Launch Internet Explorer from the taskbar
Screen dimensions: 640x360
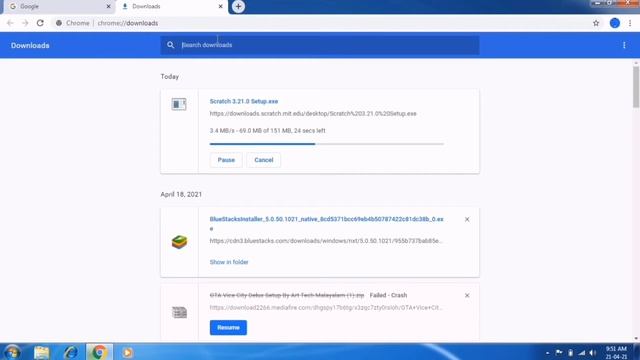coord(70,352)
